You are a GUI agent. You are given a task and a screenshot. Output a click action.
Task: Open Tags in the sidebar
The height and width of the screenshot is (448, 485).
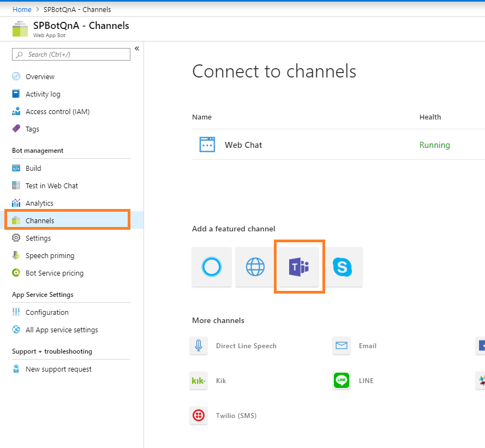point(33,129)
